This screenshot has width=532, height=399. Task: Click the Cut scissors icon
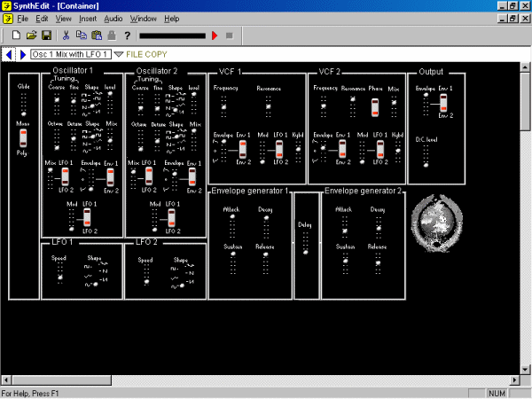pyautogui.click(x=66, y=35)
